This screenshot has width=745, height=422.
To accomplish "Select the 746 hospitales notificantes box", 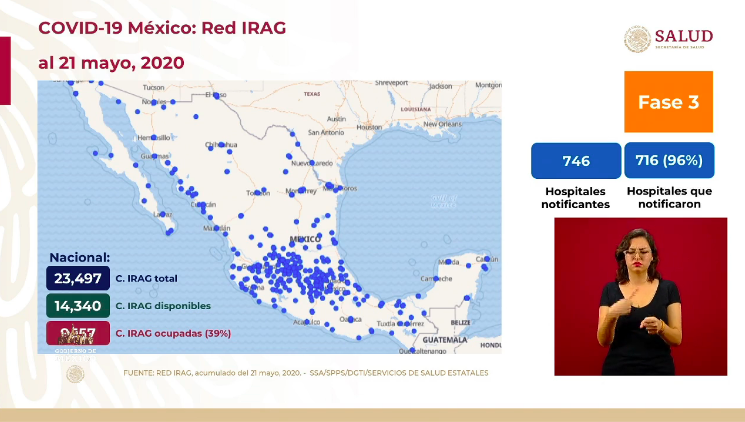I will [x=576, y=161].
